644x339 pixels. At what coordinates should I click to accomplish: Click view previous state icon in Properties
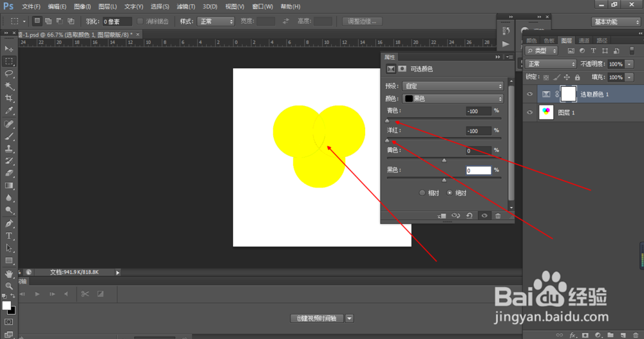[x=455, y=216]
